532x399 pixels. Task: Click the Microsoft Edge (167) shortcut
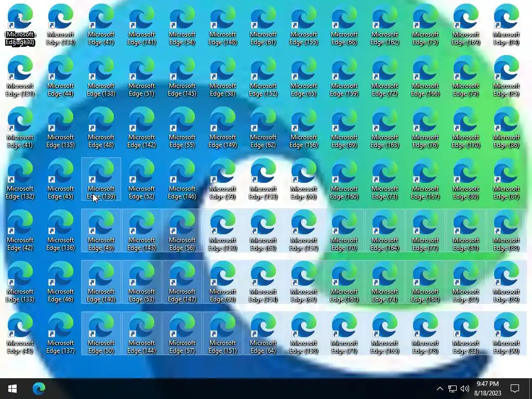click(x=425, y=179)
